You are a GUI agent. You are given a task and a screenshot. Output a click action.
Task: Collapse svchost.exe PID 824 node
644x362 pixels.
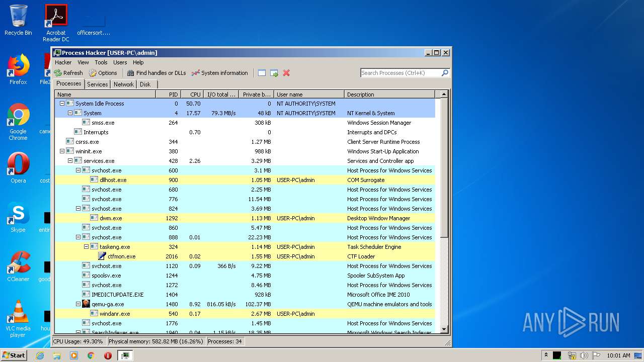78,209
